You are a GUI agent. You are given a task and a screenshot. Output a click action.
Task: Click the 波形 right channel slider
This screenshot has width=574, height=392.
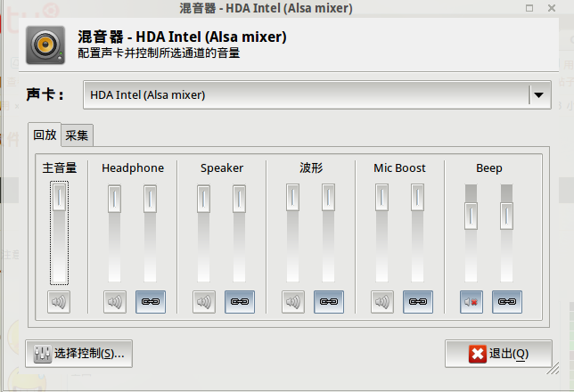(328, 197)
